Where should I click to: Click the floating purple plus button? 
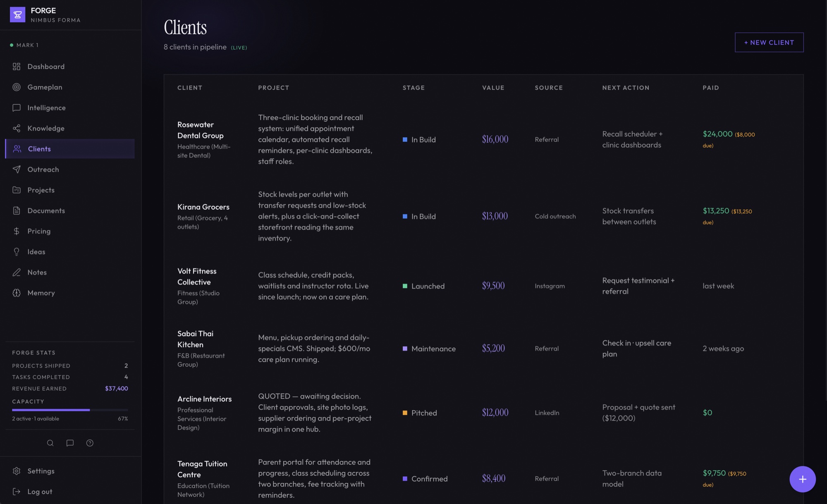pyautogui.click(x=802, y=479)
